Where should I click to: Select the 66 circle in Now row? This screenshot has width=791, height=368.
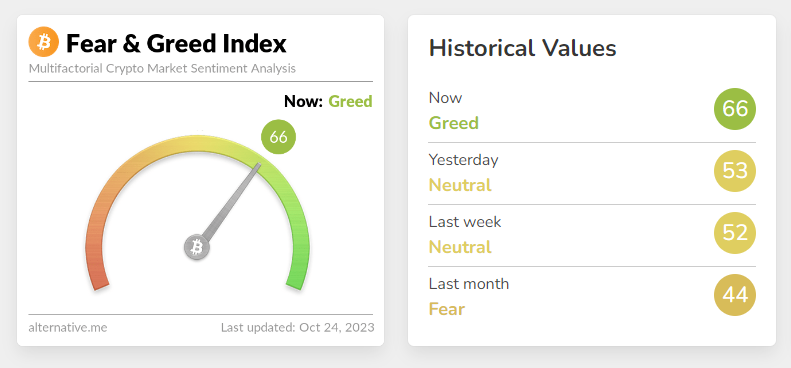point(735,109)
